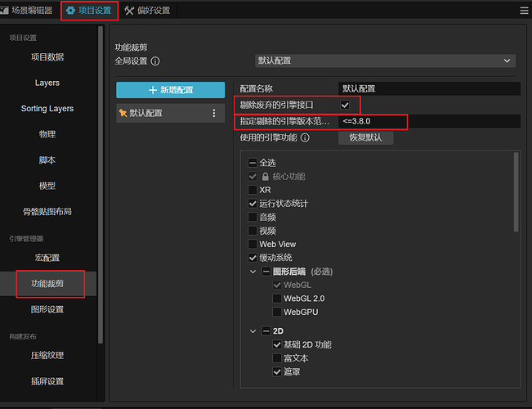532x409 pixels.
Task: Open 骨骼贴图布局 in the sidebar
Action: coord(47,212)
